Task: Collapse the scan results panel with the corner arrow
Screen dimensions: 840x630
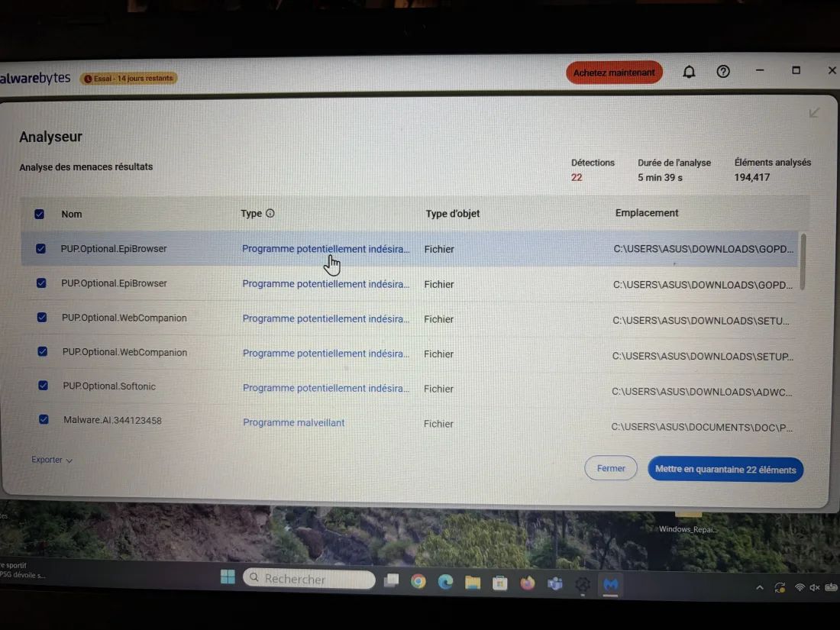Action: click(x=813, y=112)
